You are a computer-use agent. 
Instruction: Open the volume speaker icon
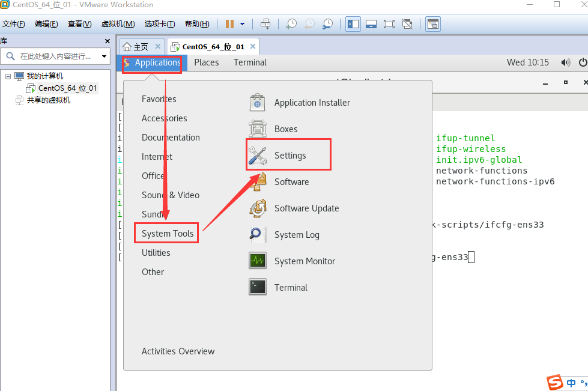tap(566, 62)
